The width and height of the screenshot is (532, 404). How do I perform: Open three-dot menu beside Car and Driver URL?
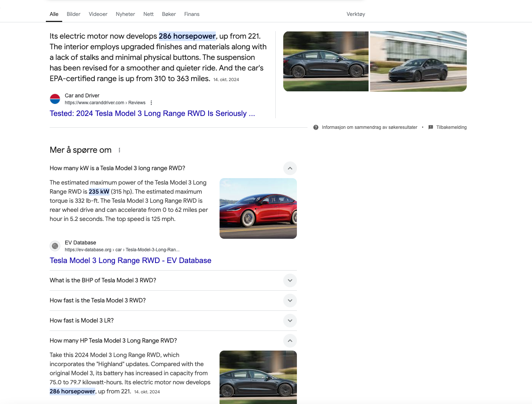[151, 103]
